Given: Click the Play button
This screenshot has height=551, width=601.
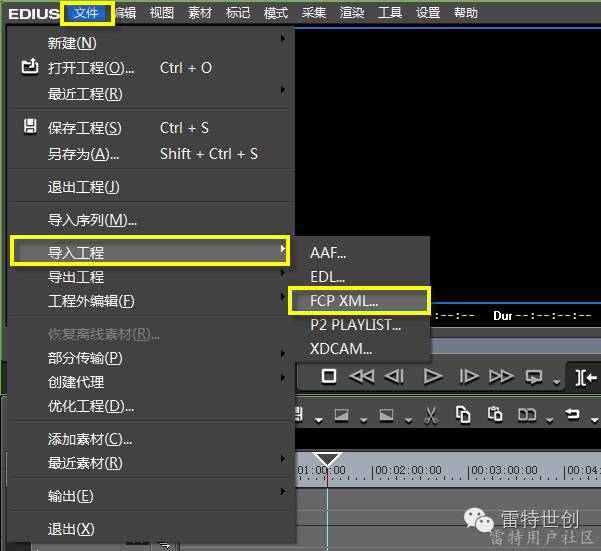Looking at the screenshot, I should tap(433, 376).
